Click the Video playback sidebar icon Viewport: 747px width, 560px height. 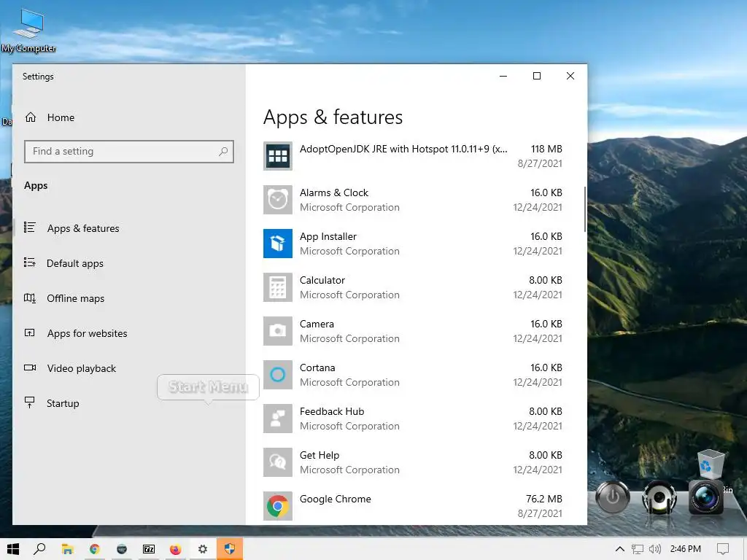pos(29,367)
